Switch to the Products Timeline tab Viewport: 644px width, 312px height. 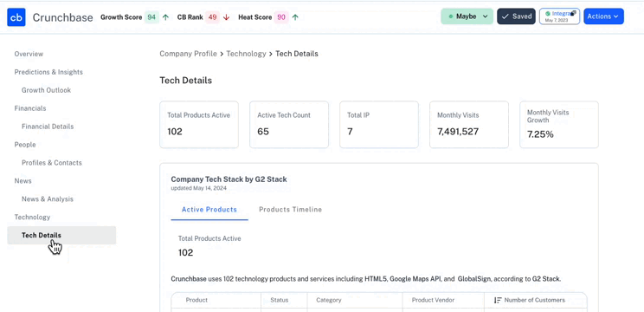(290, 210)
